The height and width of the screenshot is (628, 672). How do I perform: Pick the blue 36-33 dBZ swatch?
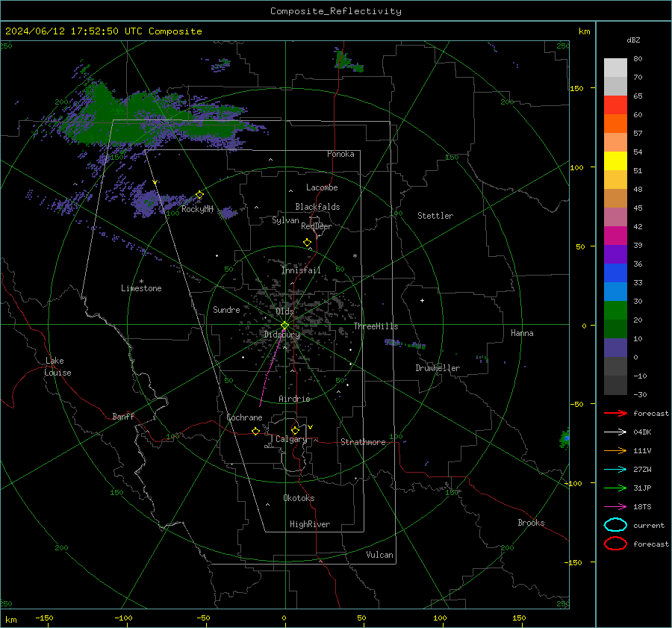pyautogui.click(x=615, y=273)
